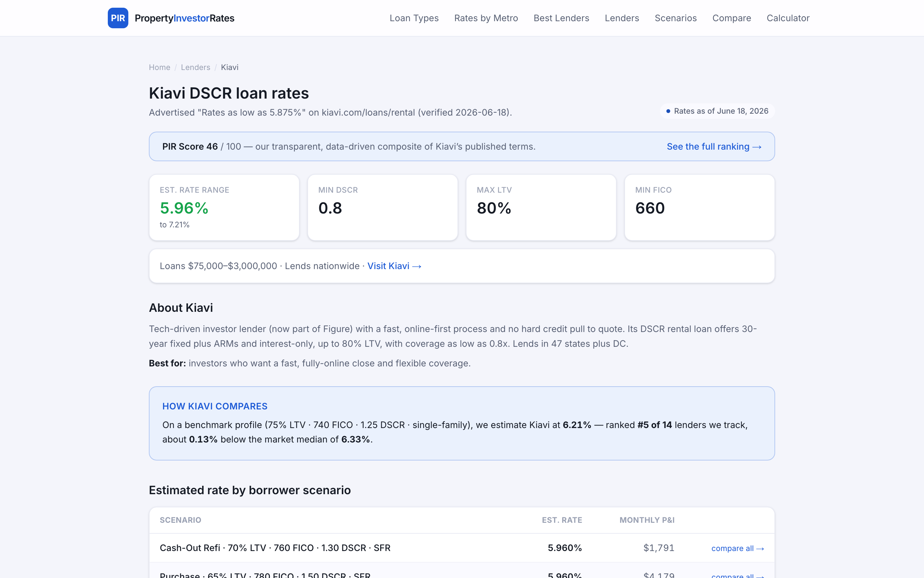Click the PIR Score 46 text
The width and height of the screenshot is (924, 578).
[x=190, y=146]
